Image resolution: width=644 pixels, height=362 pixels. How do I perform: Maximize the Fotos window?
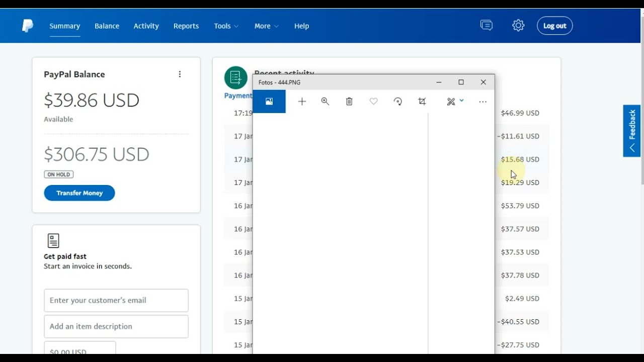(x=461, y=82)
